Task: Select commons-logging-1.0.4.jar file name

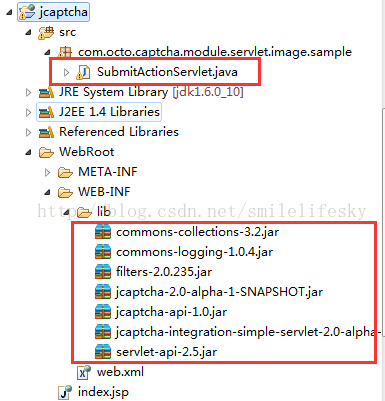Action: click(195, 252)
